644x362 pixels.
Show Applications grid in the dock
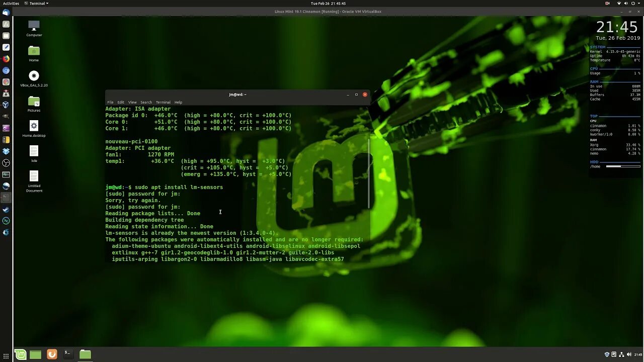tap(6, 356)
